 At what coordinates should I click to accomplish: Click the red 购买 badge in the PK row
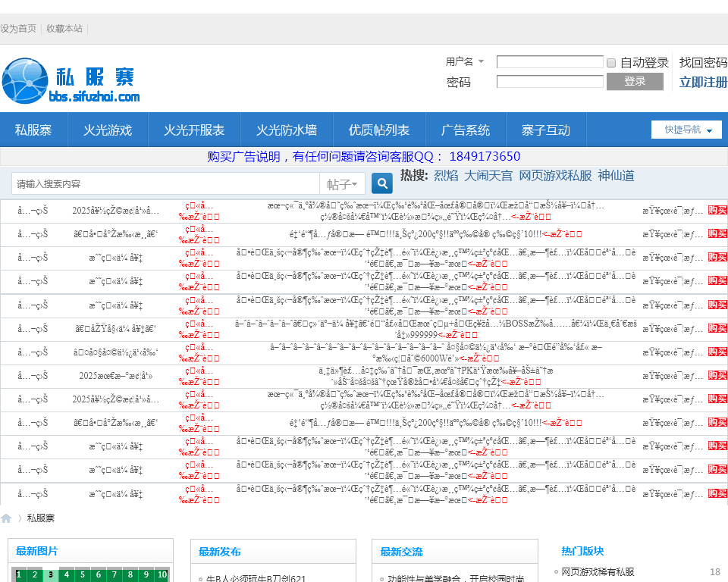(717, 375)
